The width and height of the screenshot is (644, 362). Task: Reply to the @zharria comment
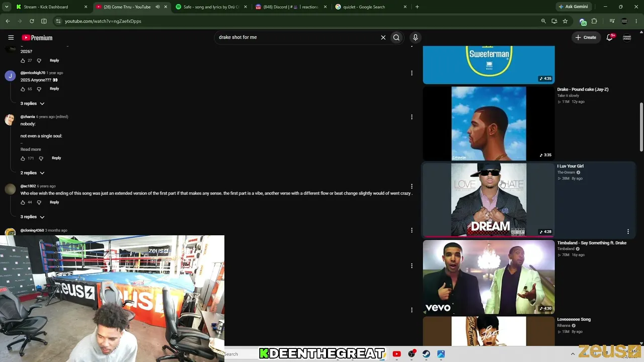tap(56, 158)
